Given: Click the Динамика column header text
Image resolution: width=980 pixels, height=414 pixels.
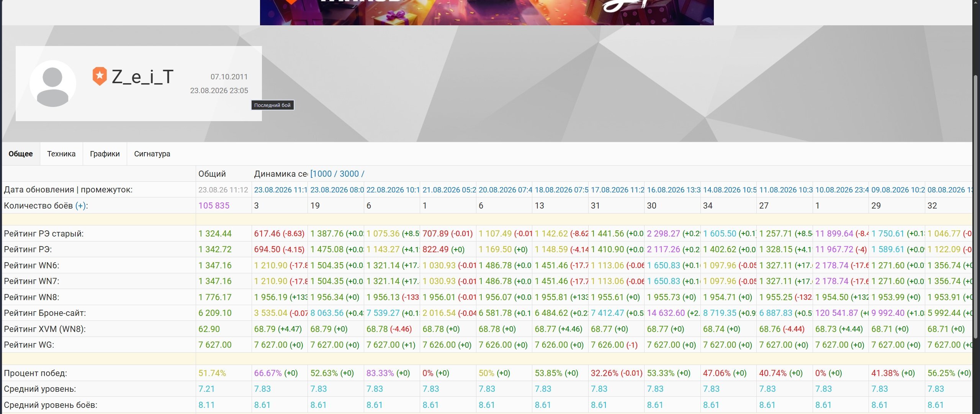Looking at the screenshot, I should tap(281, 174).
